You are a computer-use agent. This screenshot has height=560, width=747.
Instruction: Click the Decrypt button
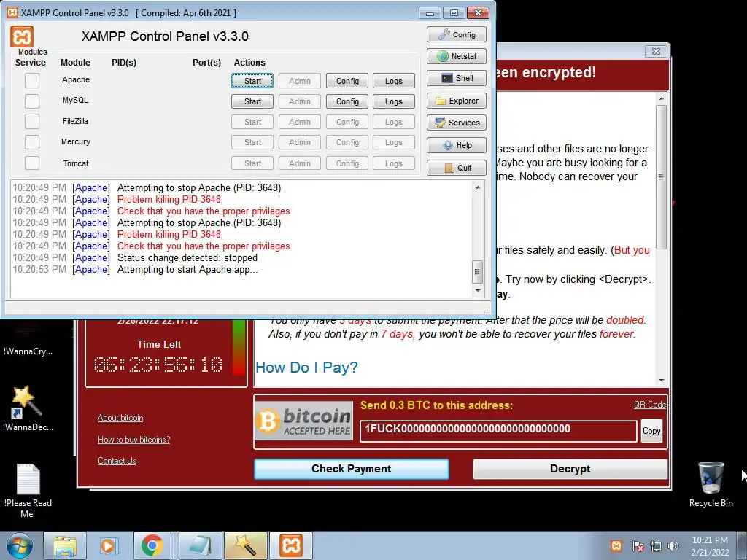[x=570, y=469]
